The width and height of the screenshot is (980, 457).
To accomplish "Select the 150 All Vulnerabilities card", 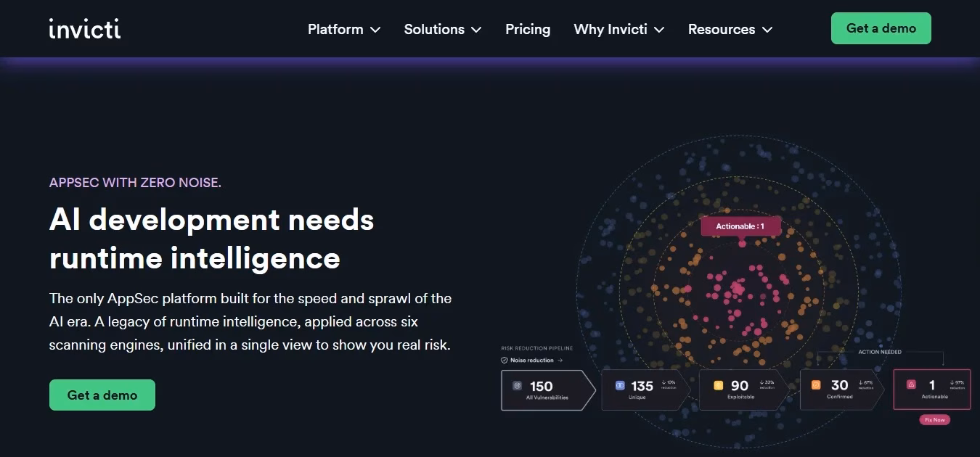I will 548,390.
